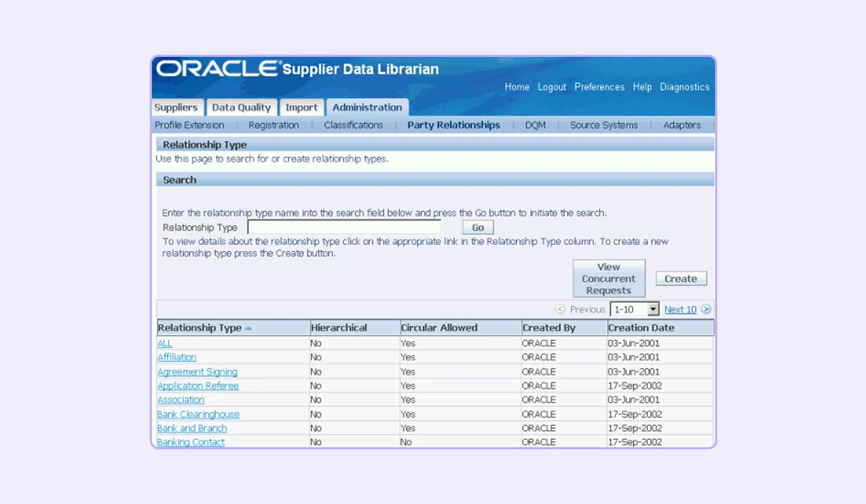866x504 pixels.
Task: Click the View Concurrent Requests button
Action: (x=608, y=279)
